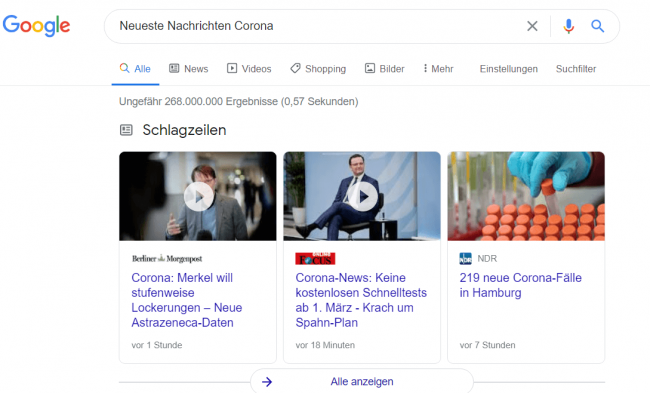This screenshot has width=650, height=393.
Task: Open the Einstellungen menu
Action: 509,69
